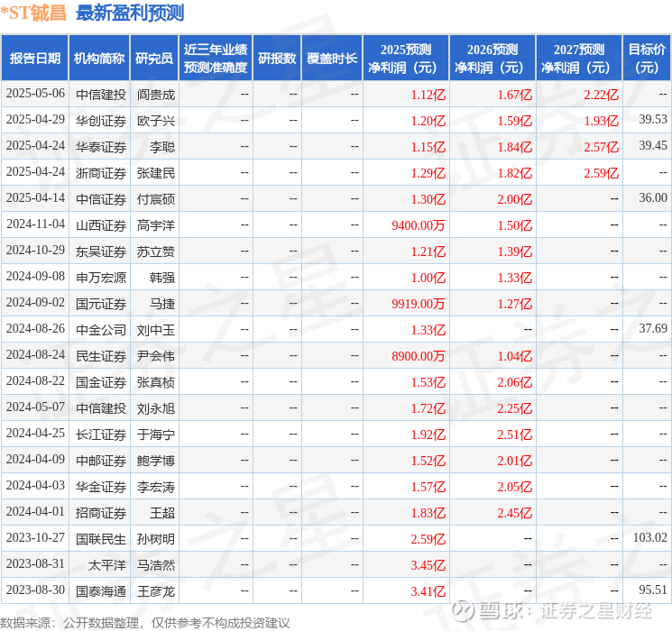
Task: Click the *ST铖昌 stock name title
Action: (33, 13)
